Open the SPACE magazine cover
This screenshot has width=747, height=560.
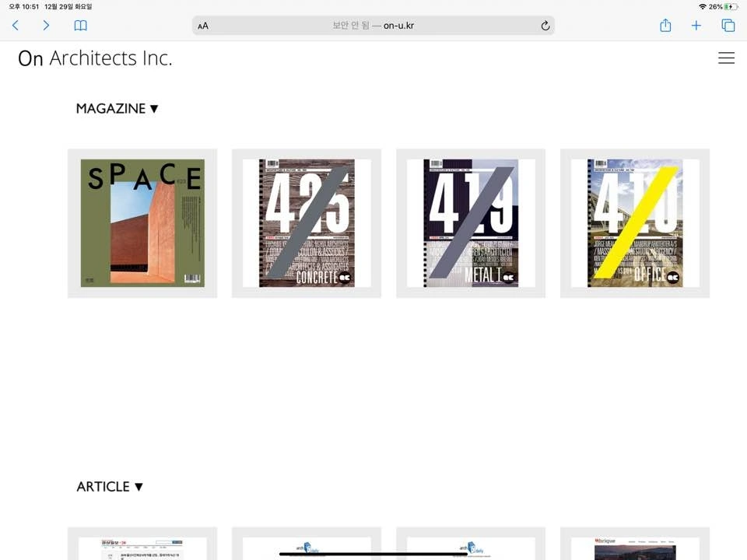(142, 223)
